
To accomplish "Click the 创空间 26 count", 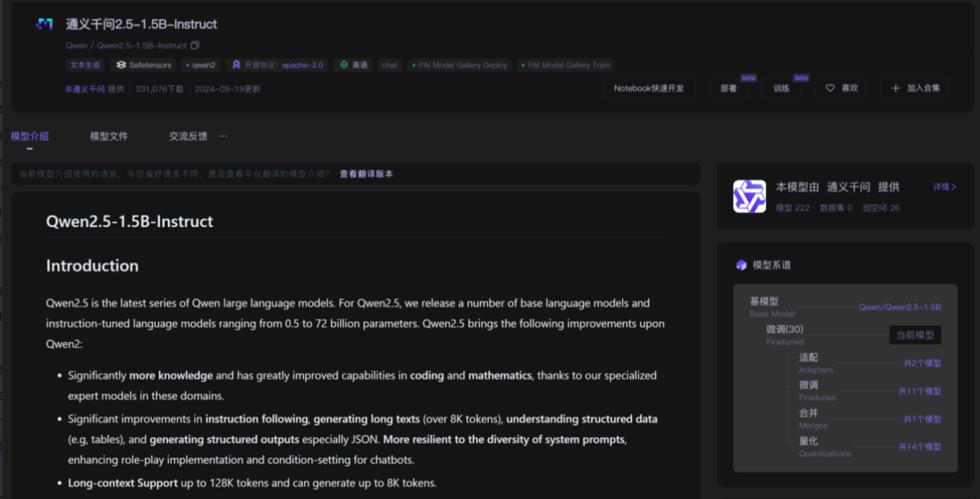I will tap(880, 208).
